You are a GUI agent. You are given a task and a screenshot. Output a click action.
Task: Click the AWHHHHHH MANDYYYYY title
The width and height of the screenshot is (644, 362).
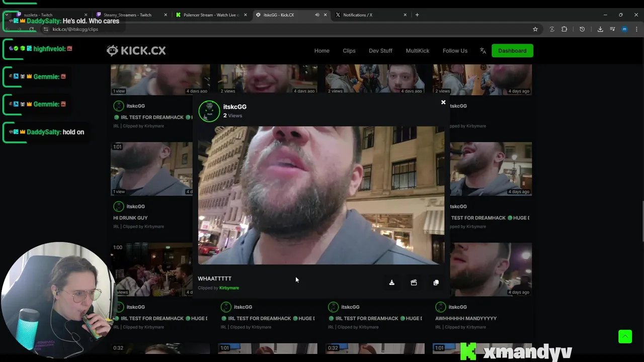click(x=466, y=318)
